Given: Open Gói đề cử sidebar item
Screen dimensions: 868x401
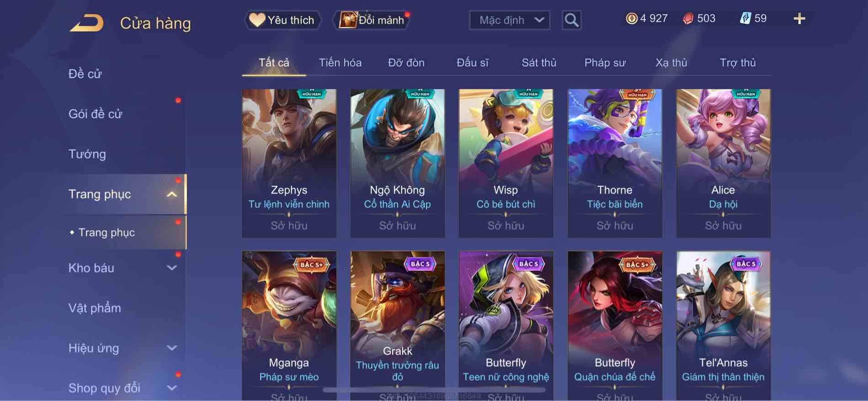Looking at the screenshot, I should pyautogui.click(x=95, y=114).
